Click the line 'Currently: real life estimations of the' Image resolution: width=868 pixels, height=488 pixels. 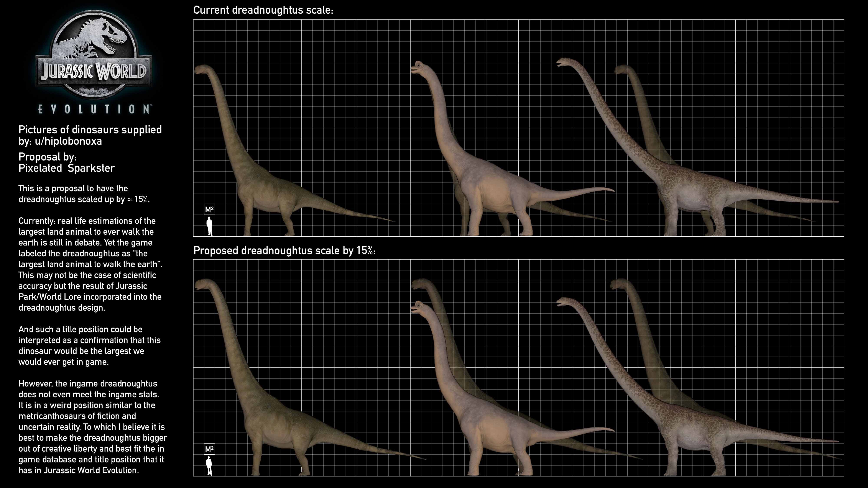(87, 221)
